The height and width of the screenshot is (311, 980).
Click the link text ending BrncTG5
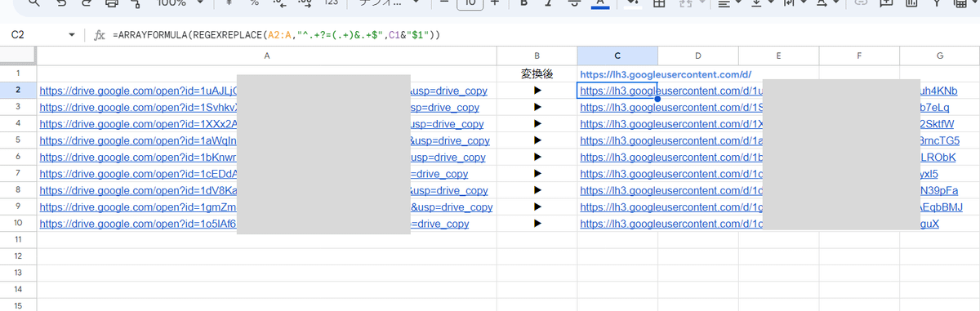coord(939,140)
